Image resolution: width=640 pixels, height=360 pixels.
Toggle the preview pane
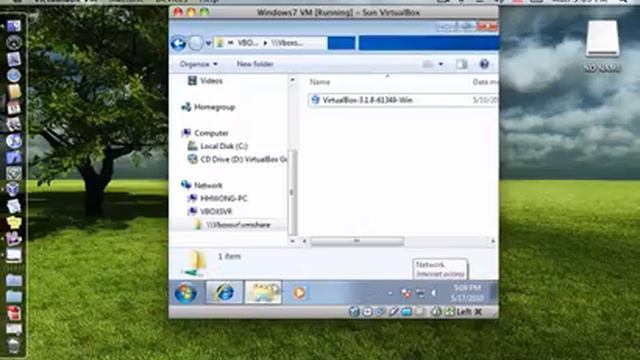pyautogui.click(x=462, y=64)
